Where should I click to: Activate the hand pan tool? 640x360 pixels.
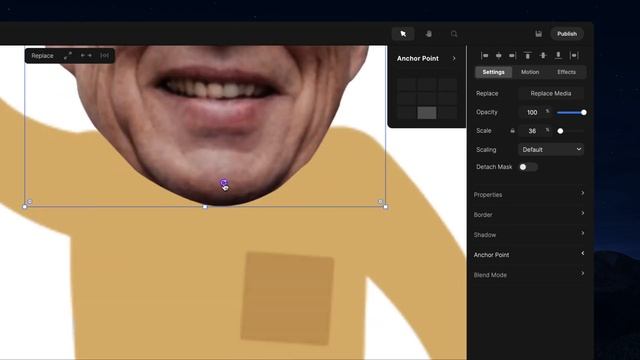pyautogui.click(x=429, y=34)
